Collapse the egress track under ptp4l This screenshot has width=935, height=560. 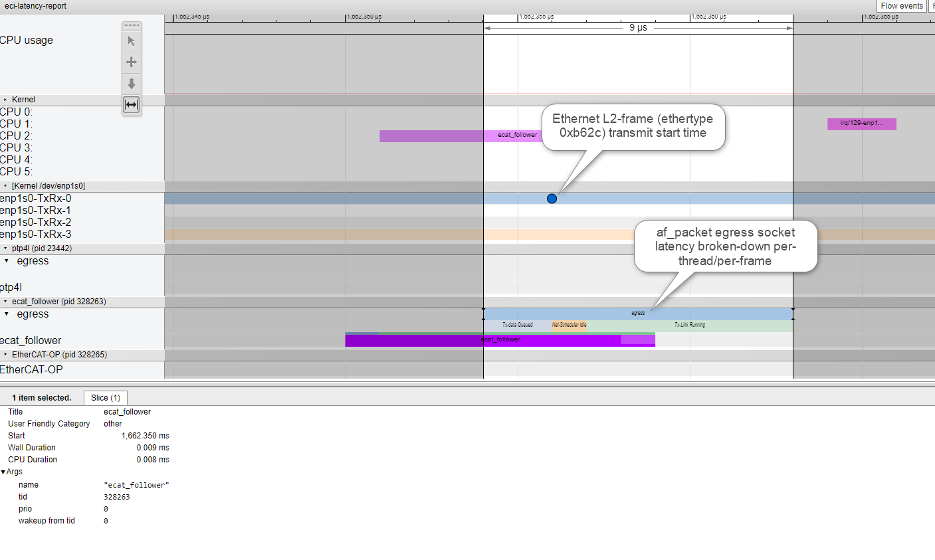tap(7, 261)
